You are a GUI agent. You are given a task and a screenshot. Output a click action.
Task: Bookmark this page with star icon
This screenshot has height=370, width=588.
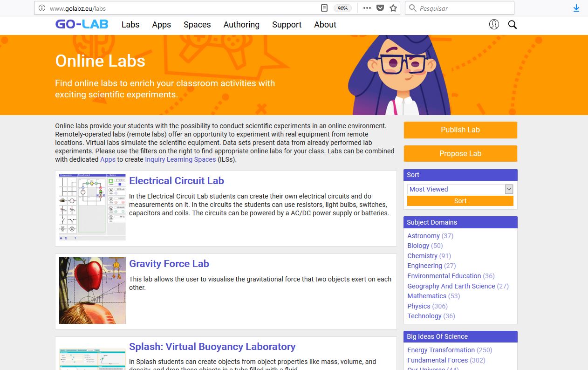(x=393, y=8)
